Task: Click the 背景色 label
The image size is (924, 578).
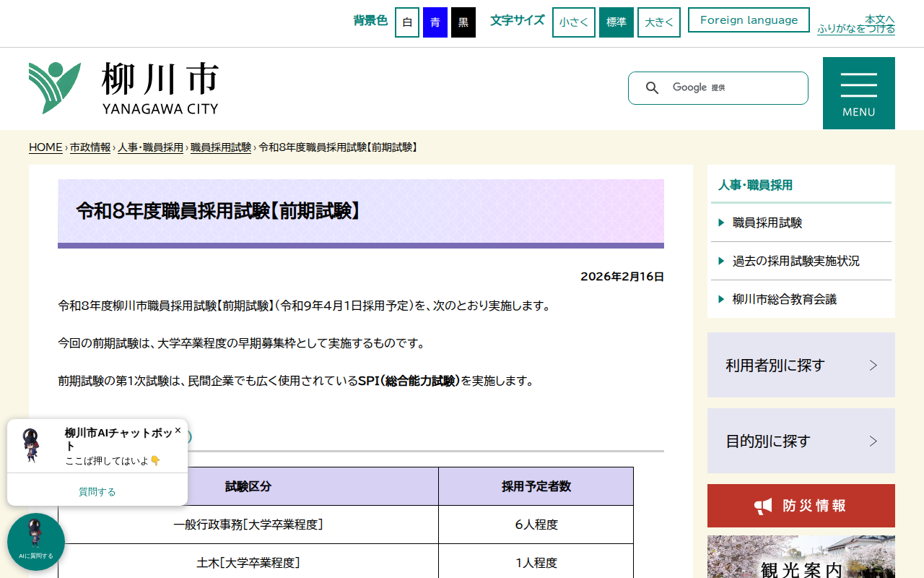Action: click(x=370, y=20)
